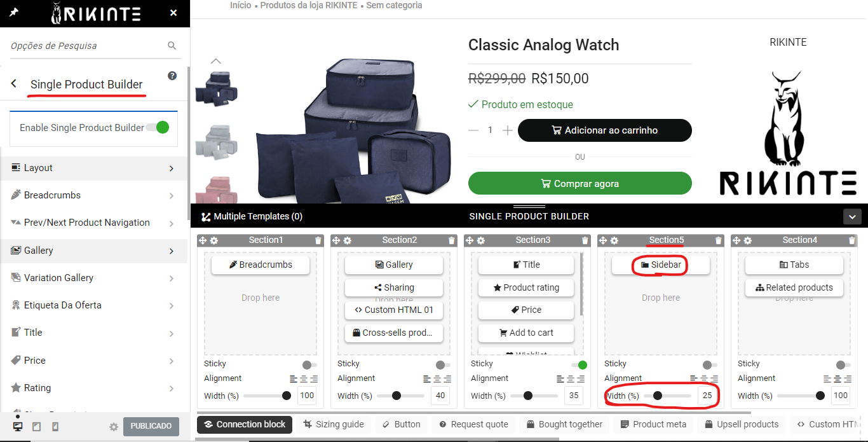Viewport: 868px width, 442px height.
Task: Click the move handle icon of Section3
Action: click(x=470, y=240)
